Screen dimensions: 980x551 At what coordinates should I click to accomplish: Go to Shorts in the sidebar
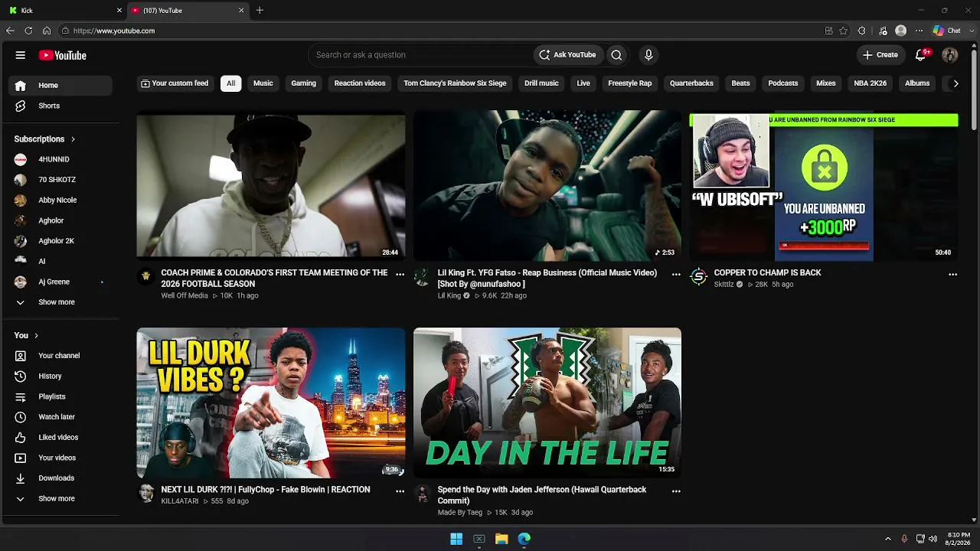click(59, 106)
